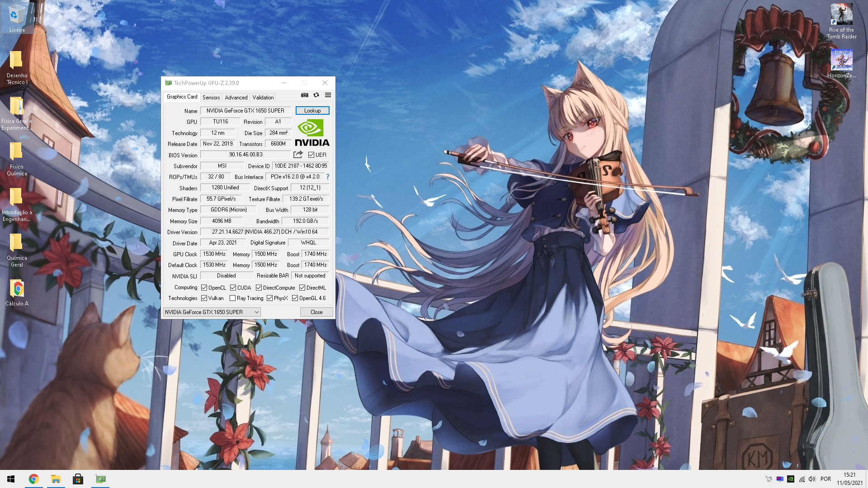Switch to the Advanced tab
Screen dimensions: 868x488
(236, 97)
